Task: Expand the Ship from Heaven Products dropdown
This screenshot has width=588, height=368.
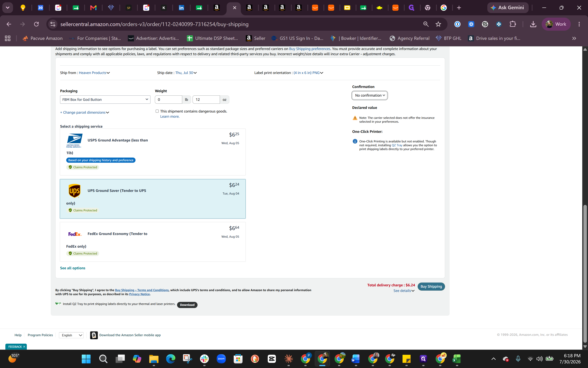Action: [94, 73]
